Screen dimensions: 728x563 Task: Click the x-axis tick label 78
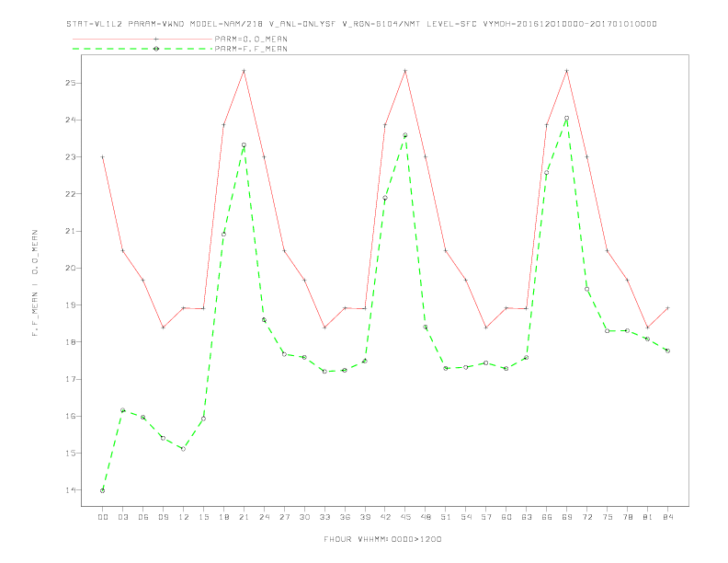(627, 517)
